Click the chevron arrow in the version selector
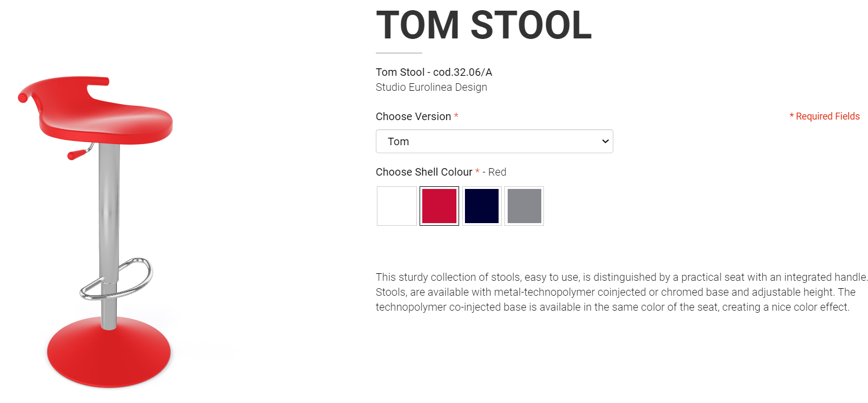The height and width of the screenshot is (403, 868). (x=605, y=141)
